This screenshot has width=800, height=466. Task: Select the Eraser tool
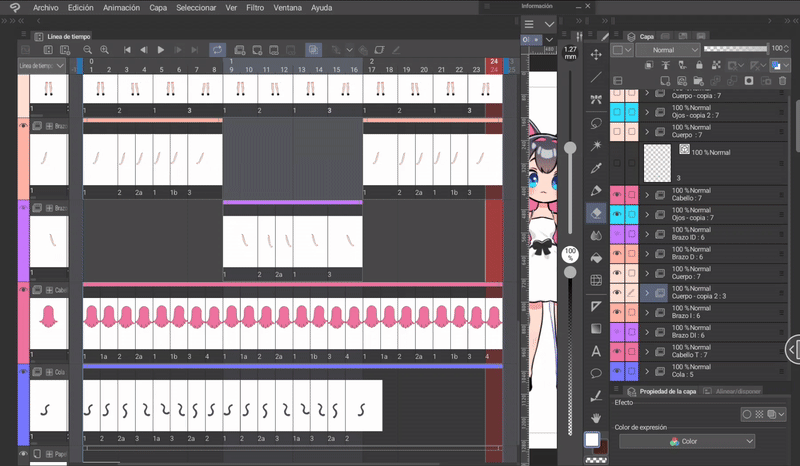(596, 213)
